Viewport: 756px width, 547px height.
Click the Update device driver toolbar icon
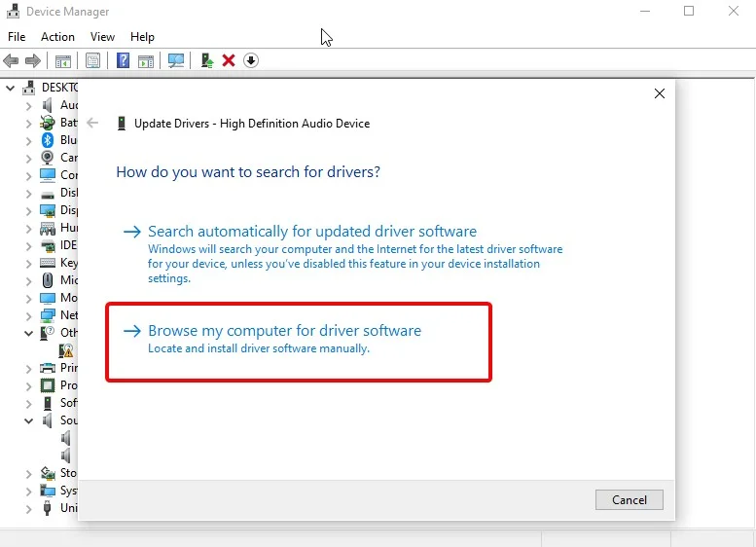207,60
